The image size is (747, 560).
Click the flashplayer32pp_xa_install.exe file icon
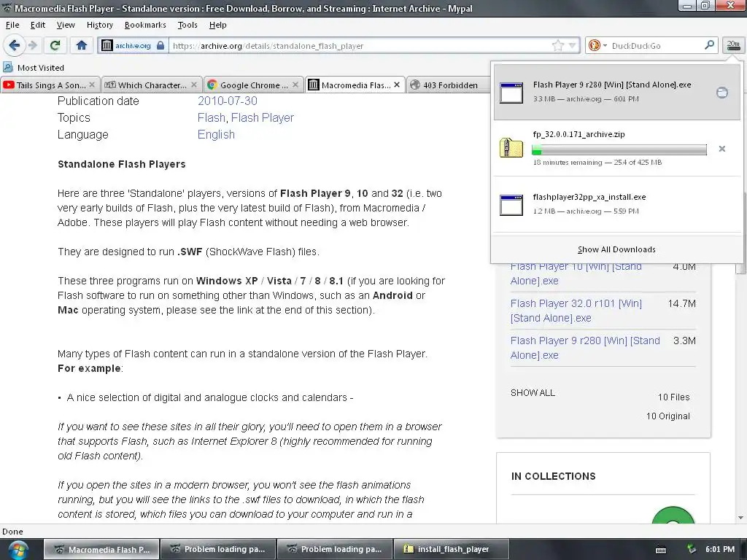(x=511, y=205)
